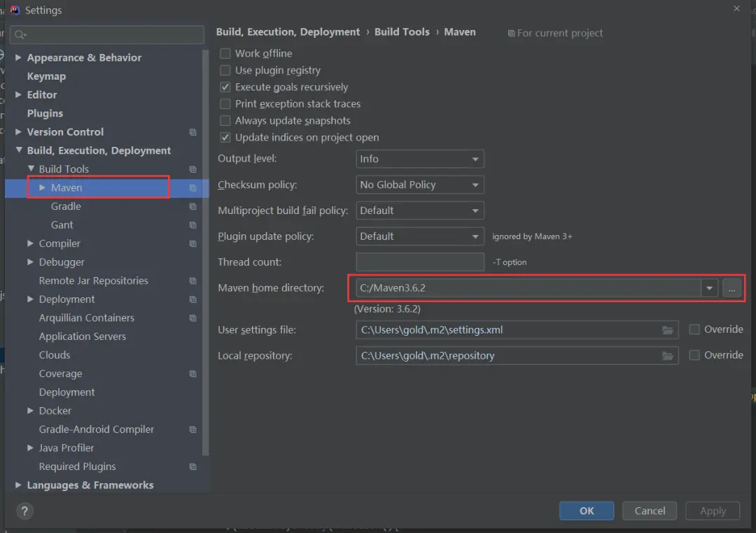Viewport: 756px width, 533px height.
Task: Select Application Servers in the tree
Action: 83,336
